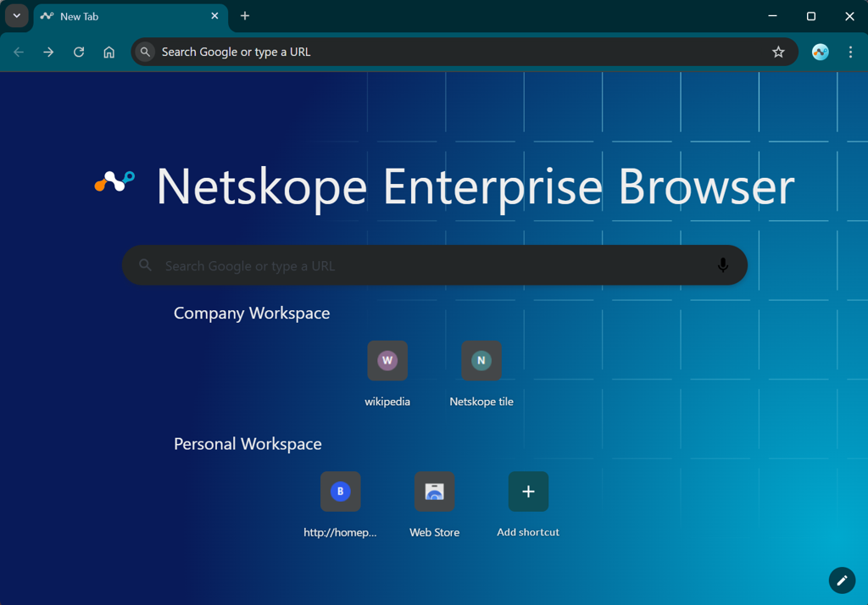This screenshot has width=868, height=605.
Task: Open the home page via house icon
Action: [x=109, y=52]
